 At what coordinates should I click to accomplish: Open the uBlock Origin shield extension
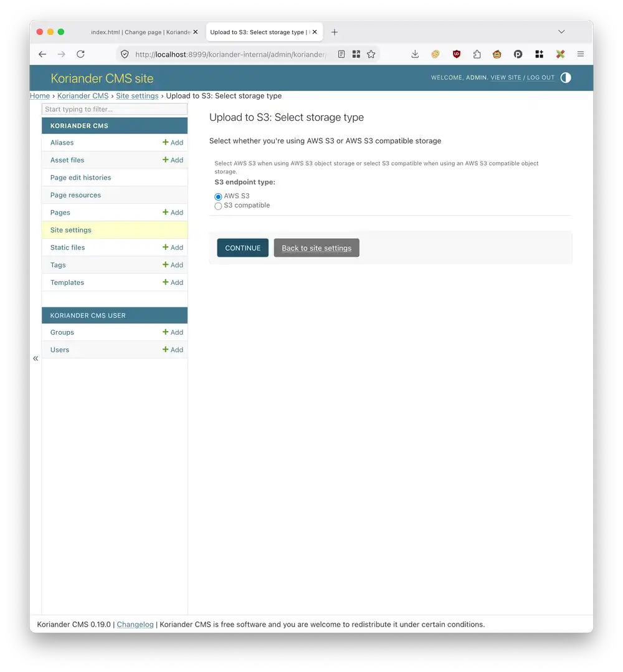coord(457,54)
